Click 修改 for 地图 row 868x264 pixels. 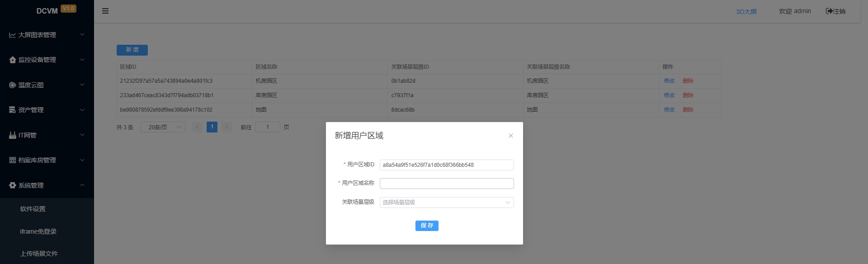(x=669, y=110)
